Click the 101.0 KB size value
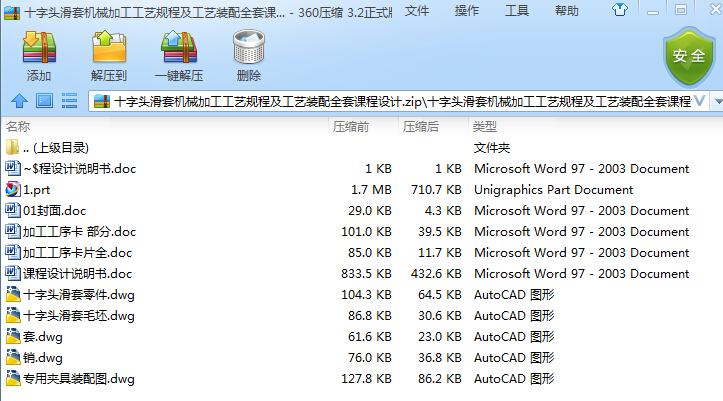Screen dimensions: 723x401 click(x=366, y=231)
